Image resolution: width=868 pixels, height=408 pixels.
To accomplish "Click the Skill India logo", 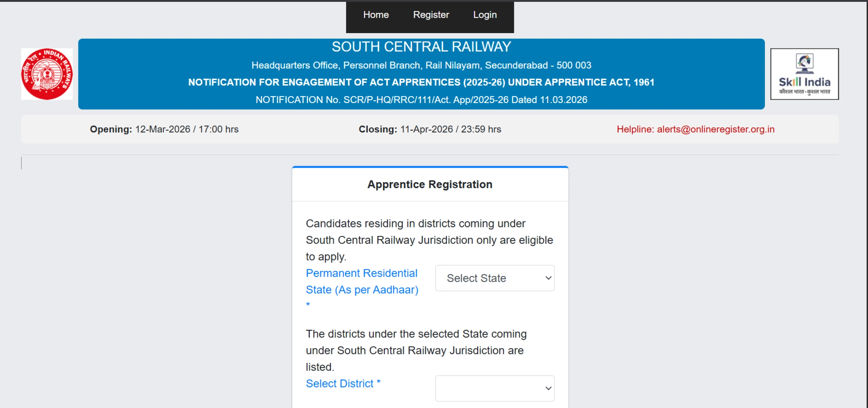I will tap(804, 74).
